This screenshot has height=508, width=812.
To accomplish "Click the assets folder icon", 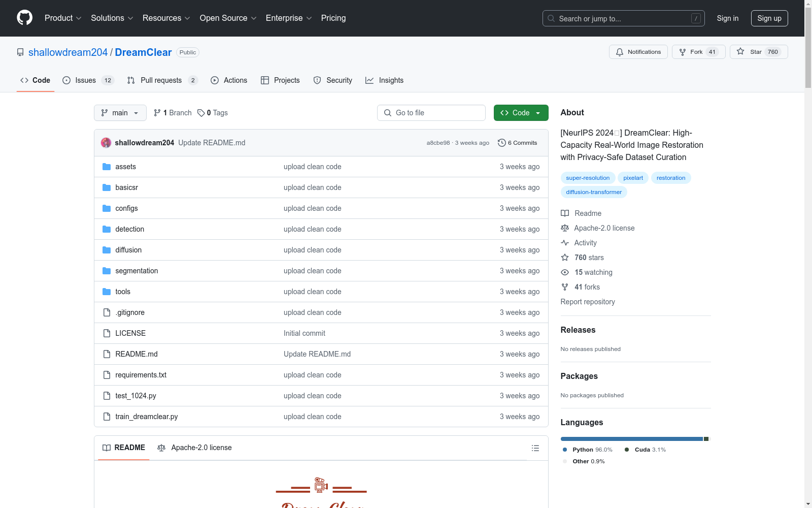I will click(x=107, y=167).
